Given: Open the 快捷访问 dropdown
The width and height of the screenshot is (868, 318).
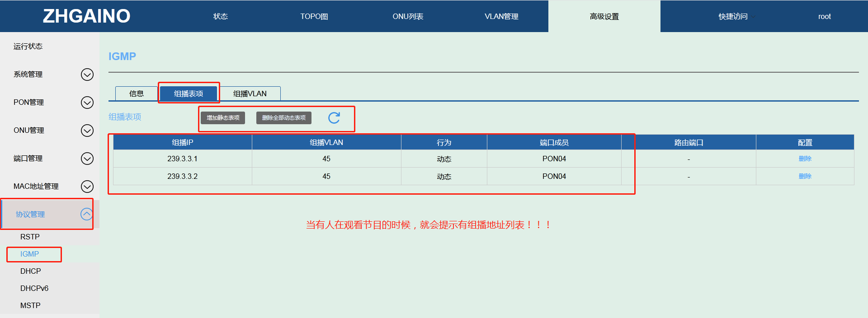Looking at the screenshot, I should [735, 17].
